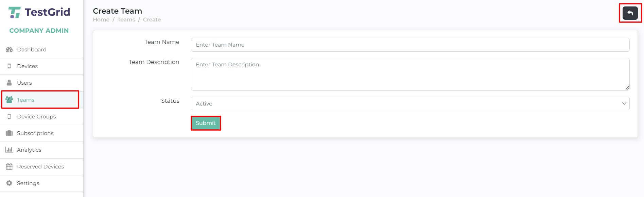Grab the description textarea resize handle

tap(627, 88)
